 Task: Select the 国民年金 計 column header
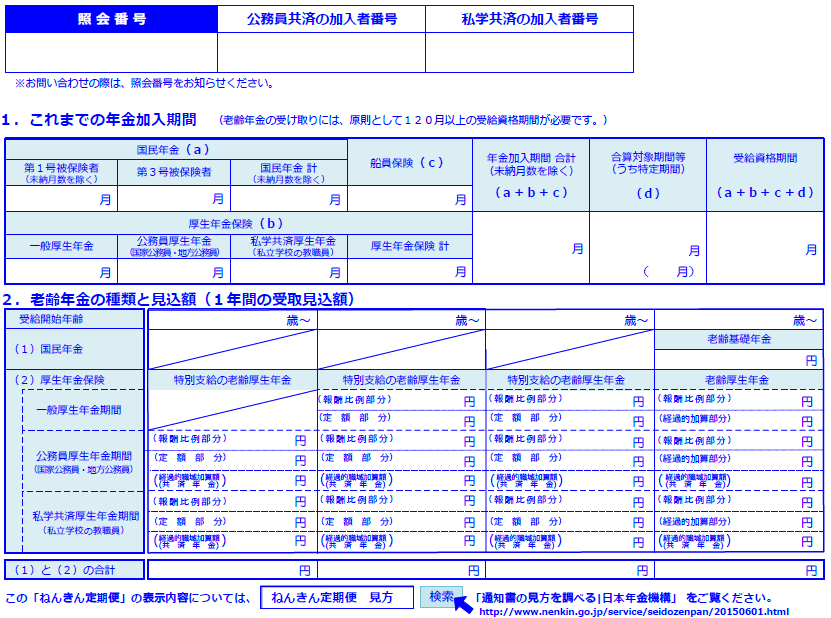point(289,173)
